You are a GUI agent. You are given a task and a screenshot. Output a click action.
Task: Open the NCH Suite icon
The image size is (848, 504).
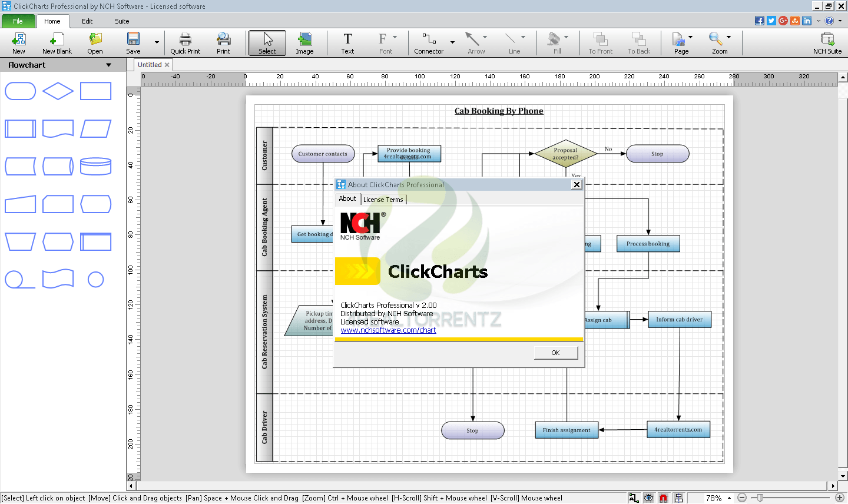click(827, 43)
